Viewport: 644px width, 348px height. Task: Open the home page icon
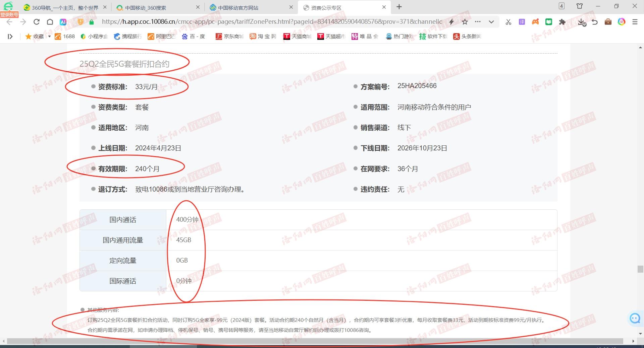click(50, 22)
